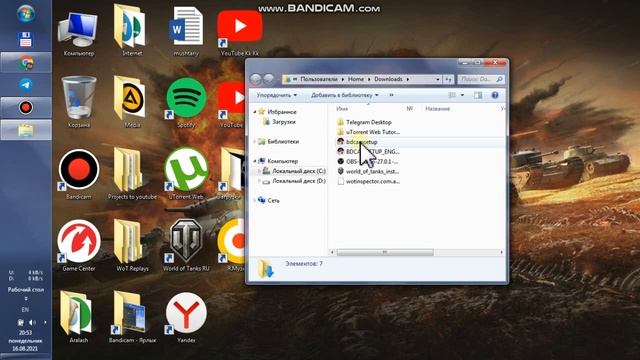Switch to Chrome in the taskbar
The height and width of the screenshot is (360, 640).
26,62
